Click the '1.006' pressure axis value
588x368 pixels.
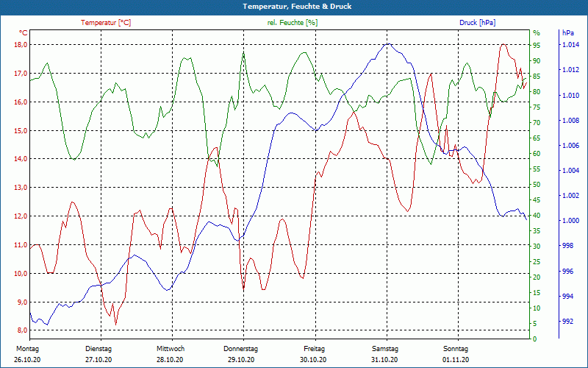pos(570,145)
